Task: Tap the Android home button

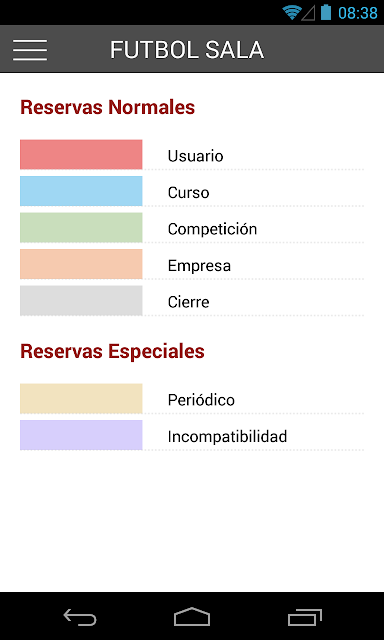Action: tap(192, 616)
